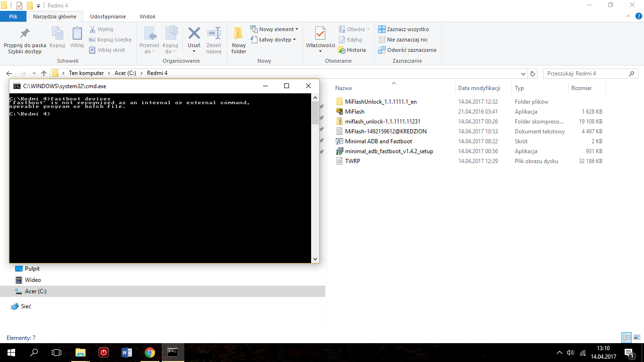644x362 pixels.
Task: Click the Przeszukaj: Redmi 4 search box
Action: pyautogui.click(x=585, y=74)
